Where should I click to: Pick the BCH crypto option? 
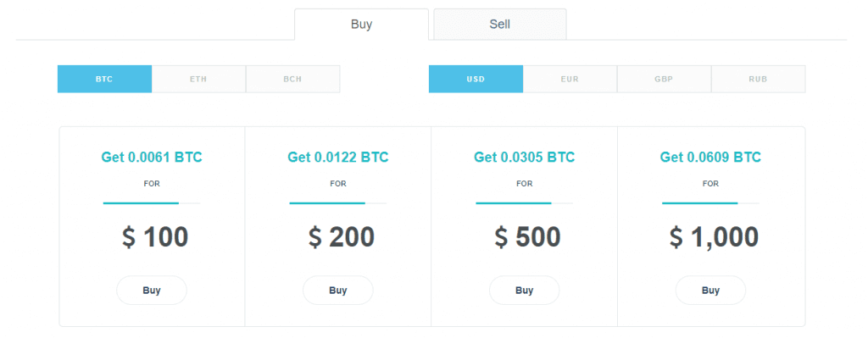(292, 79)
